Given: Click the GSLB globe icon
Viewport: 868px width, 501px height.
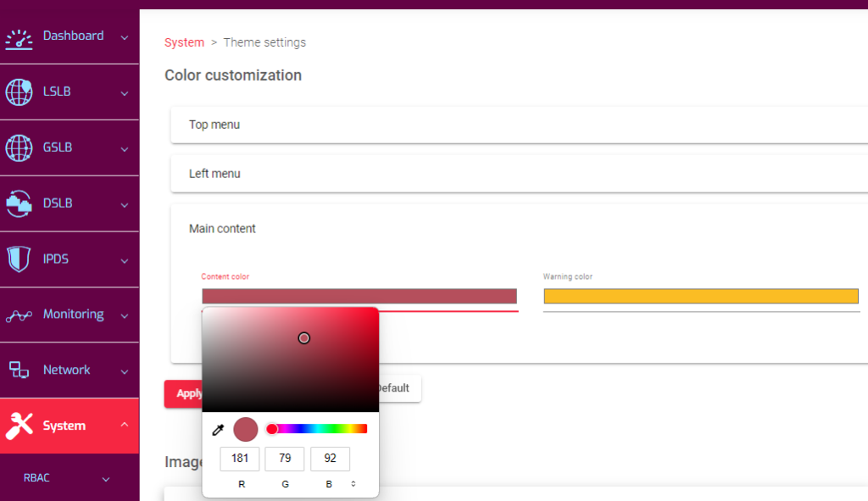Looking at the screenshot, I should 19,147.
